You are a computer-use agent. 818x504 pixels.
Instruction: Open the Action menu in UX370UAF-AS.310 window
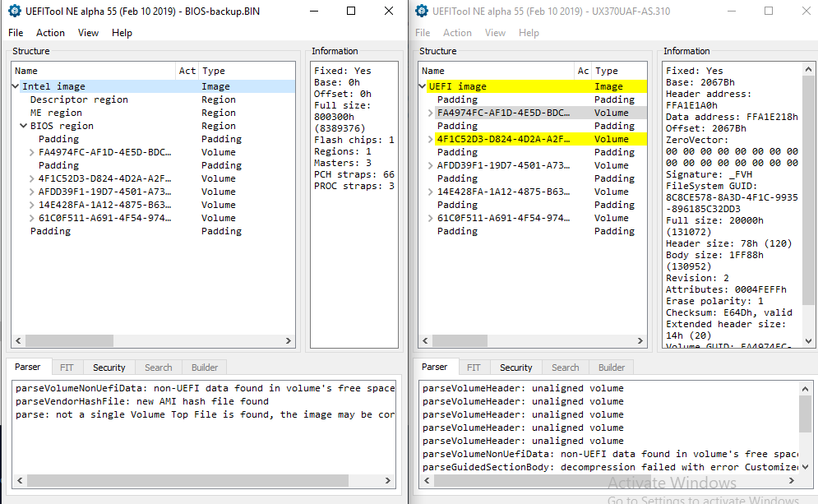[x=458, y=33]
